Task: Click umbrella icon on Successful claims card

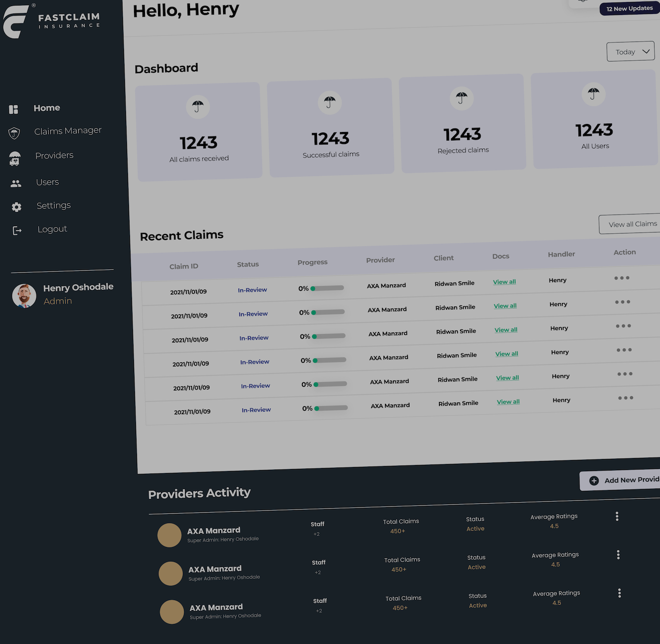Action: [329, 102]
